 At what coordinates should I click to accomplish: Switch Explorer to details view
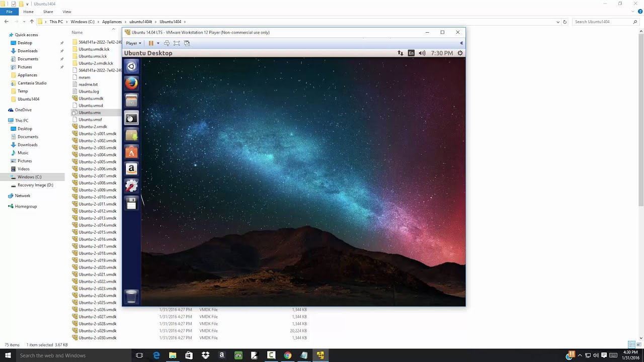tap(631, 345)
